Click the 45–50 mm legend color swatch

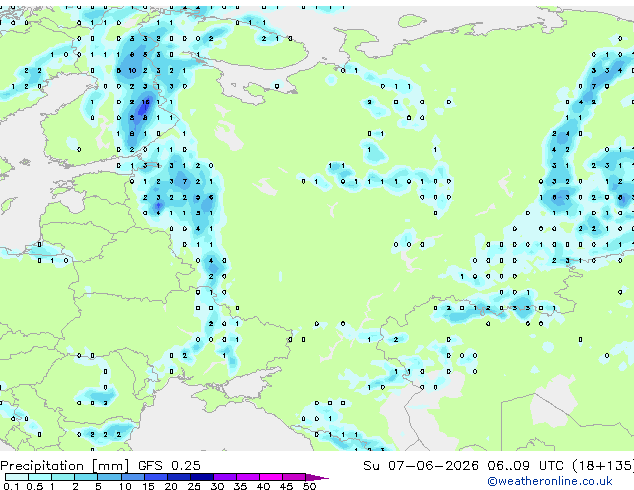(x=294, y=477)
